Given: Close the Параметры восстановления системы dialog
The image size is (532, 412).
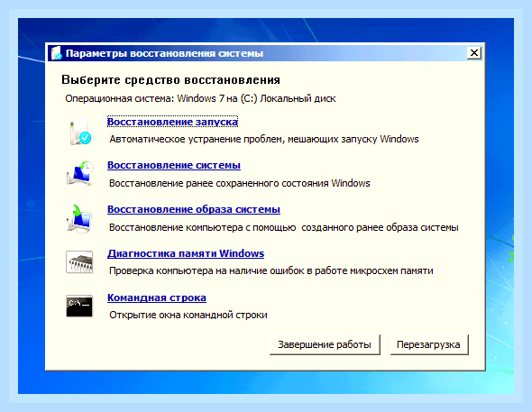Looking at the screenshot, I should [474, 53].
